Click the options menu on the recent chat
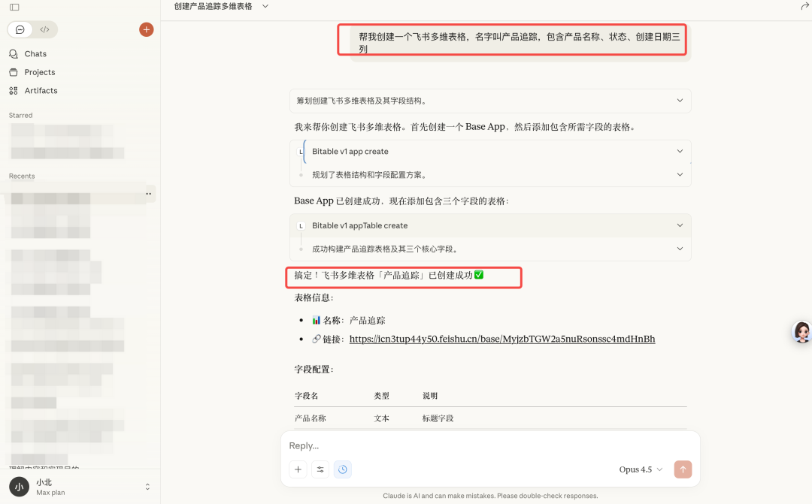 click(x=149, y=194)
